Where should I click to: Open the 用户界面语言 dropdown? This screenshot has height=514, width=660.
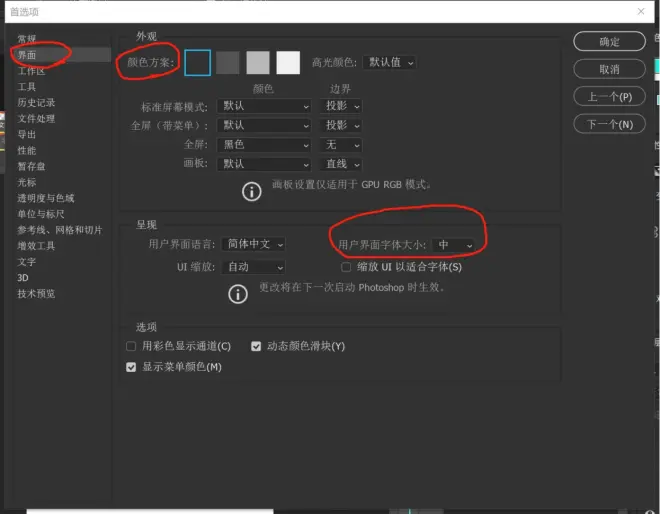253,244
